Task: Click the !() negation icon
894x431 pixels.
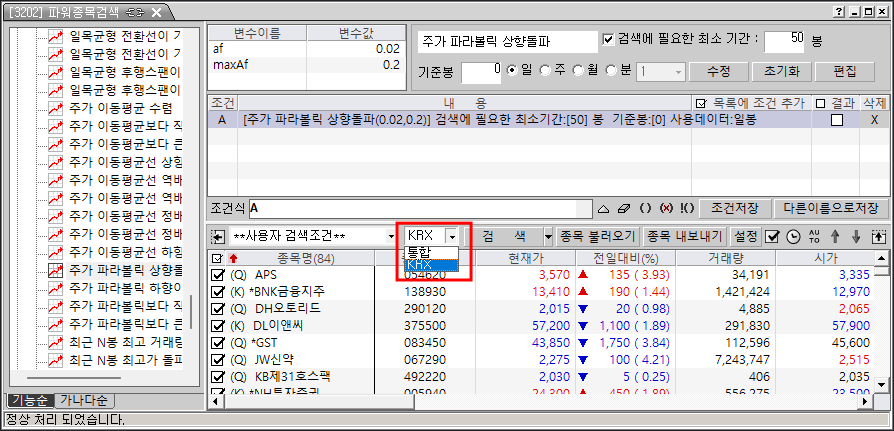Action: (x=687, y=209)
